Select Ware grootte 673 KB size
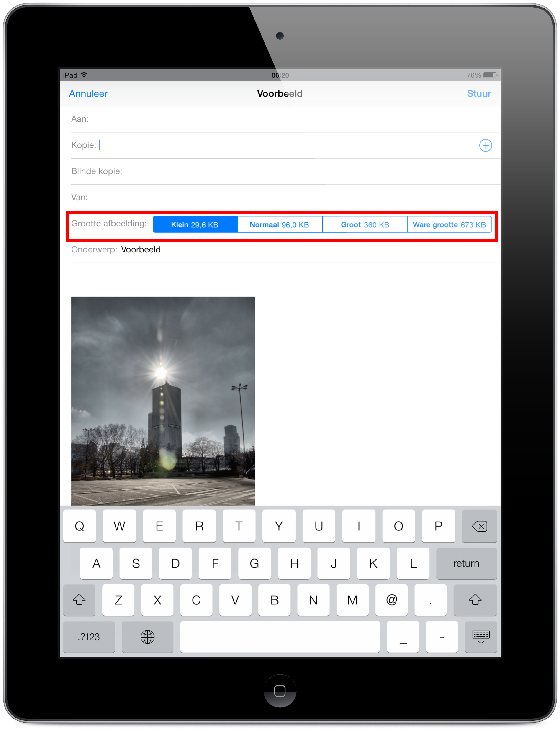 (449, 225)
